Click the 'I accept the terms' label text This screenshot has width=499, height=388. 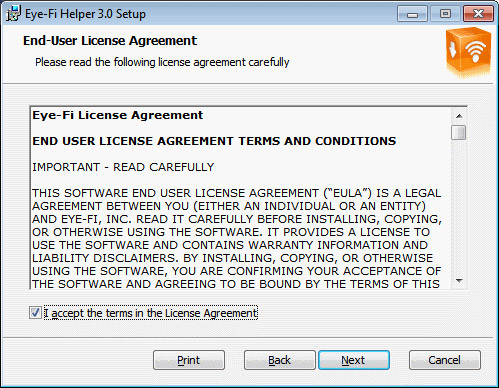pos(151,313)
